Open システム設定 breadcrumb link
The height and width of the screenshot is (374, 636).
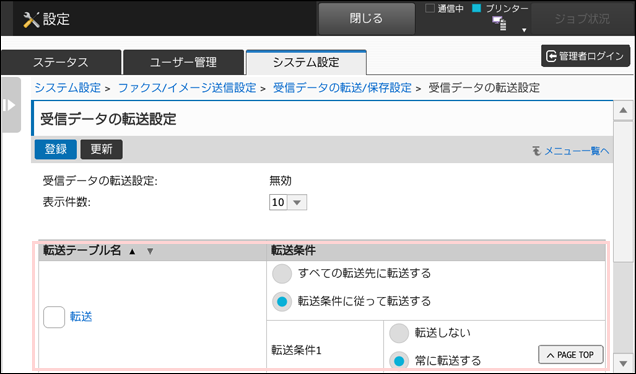pos(67,88)
